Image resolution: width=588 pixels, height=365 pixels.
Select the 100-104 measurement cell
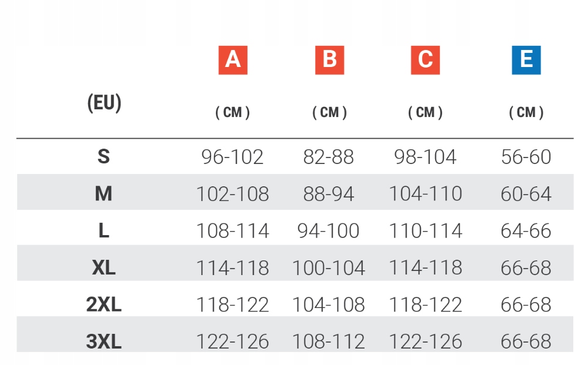(x=329, y=268)
